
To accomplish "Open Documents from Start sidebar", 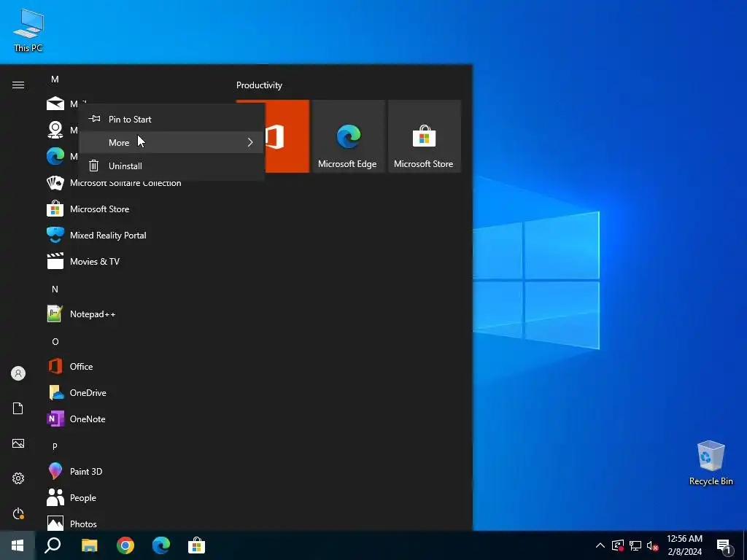I will point(18,408).
